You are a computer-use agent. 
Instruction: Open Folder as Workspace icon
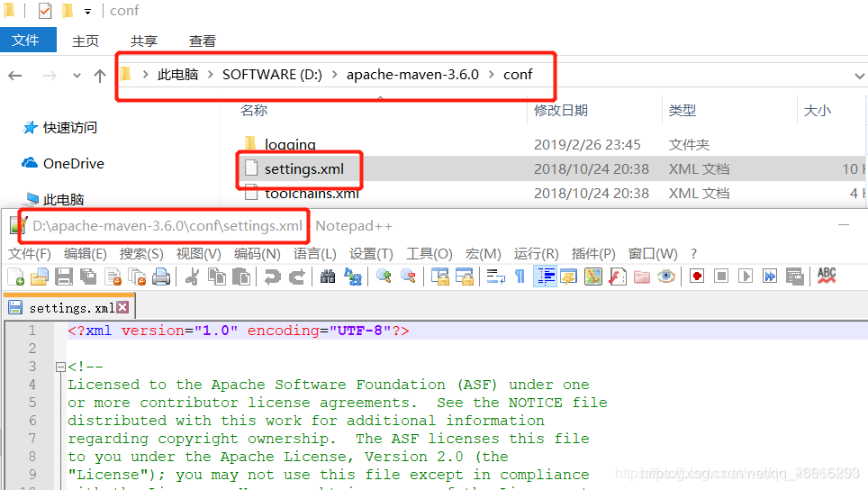pos(642,277)
